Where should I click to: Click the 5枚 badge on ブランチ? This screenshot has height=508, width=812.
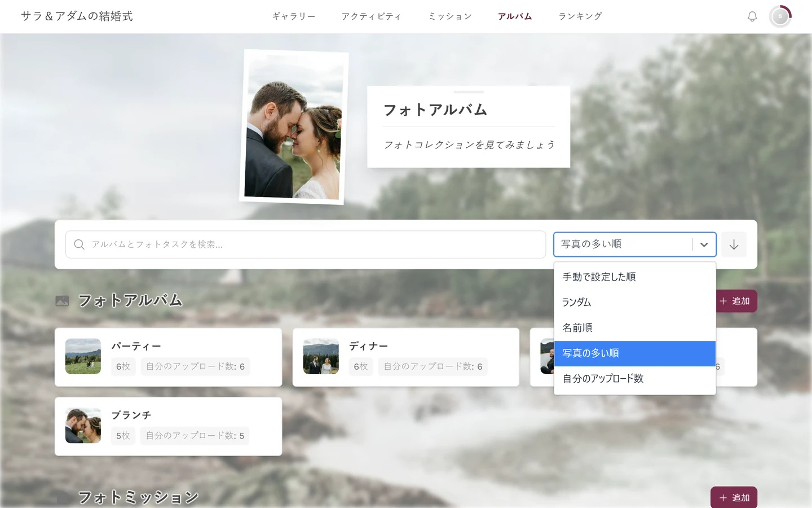(x=123, y=436)
